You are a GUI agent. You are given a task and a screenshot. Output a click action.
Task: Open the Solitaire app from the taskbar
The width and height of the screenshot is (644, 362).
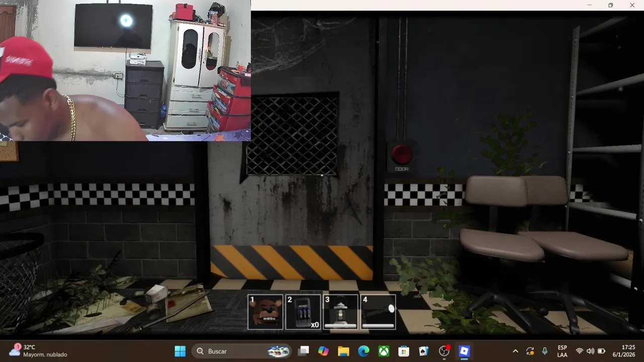[424, 351]
